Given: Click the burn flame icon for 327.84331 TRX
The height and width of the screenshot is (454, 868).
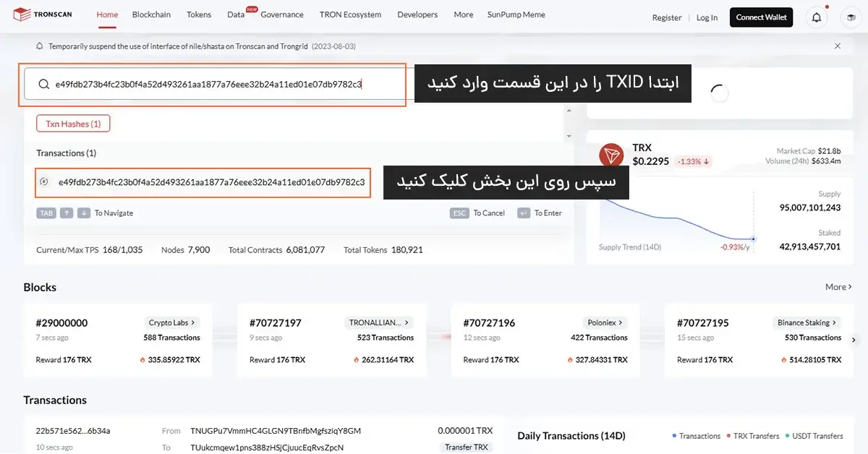Looking at the screenshot, I should (x=569, y=359).
